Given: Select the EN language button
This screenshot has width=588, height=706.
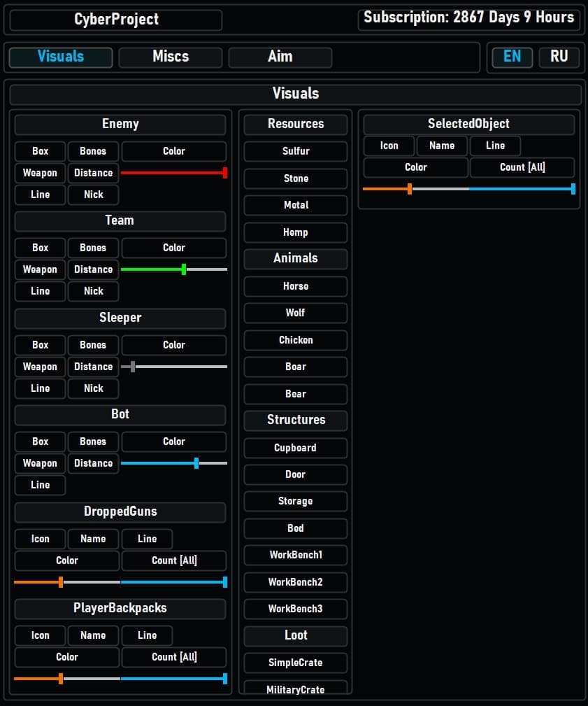Looking at the screenshot, I should (512, 57).
